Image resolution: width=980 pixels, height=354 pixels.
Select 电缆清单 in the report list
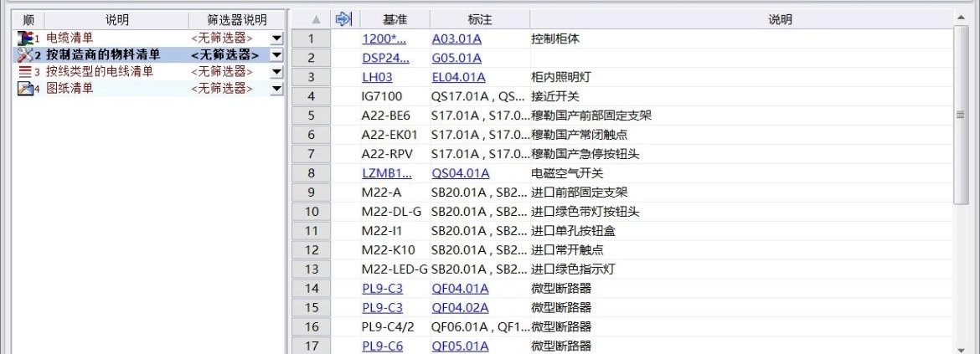click(70, 38)
